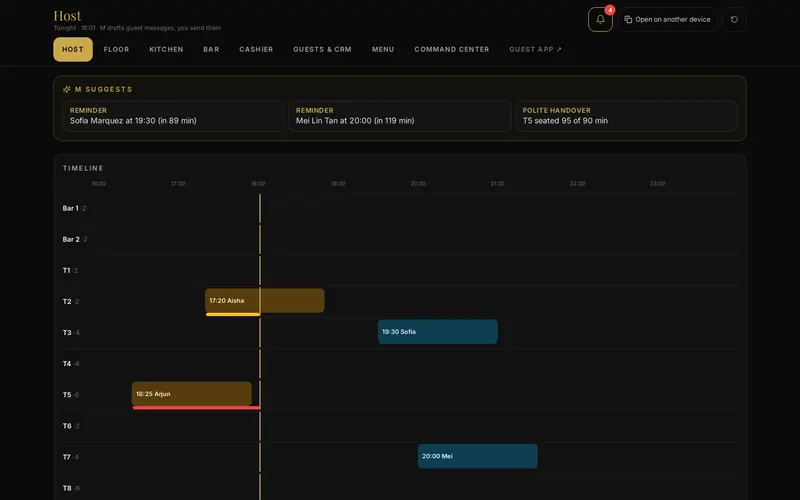
Task: Click the T6 table row label
Action: coord(71,426)
